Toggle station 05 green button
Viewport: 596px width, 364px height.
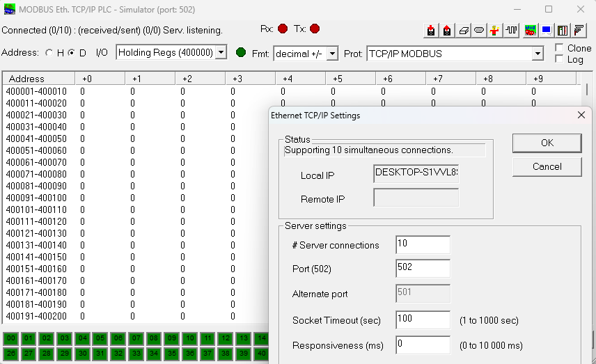[100, 338]
